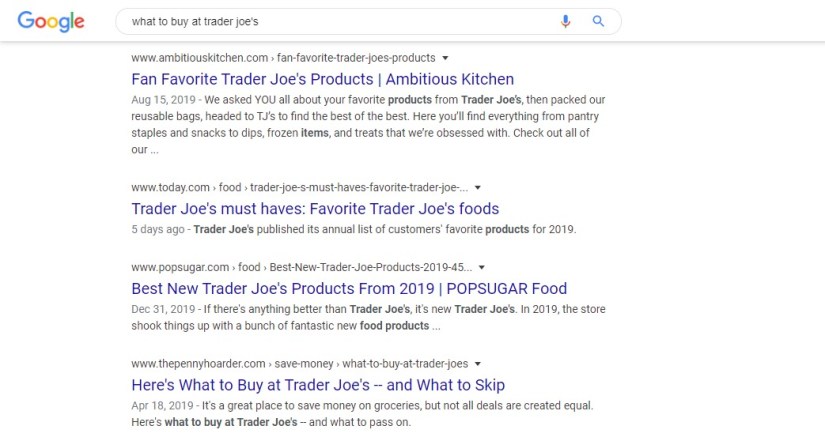
Task: Click the Google logo
Action: point(51,21)
